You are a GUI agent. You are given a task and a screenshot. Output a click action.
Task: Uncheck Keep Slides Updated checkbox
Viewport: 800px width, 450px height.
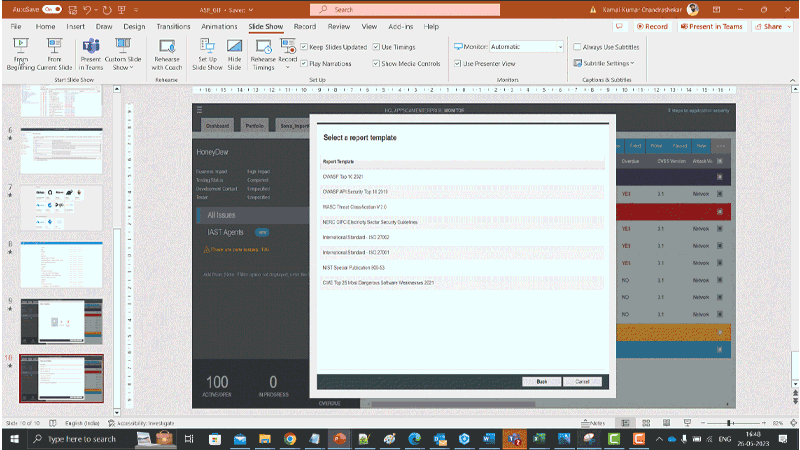[x=305, y=47]
